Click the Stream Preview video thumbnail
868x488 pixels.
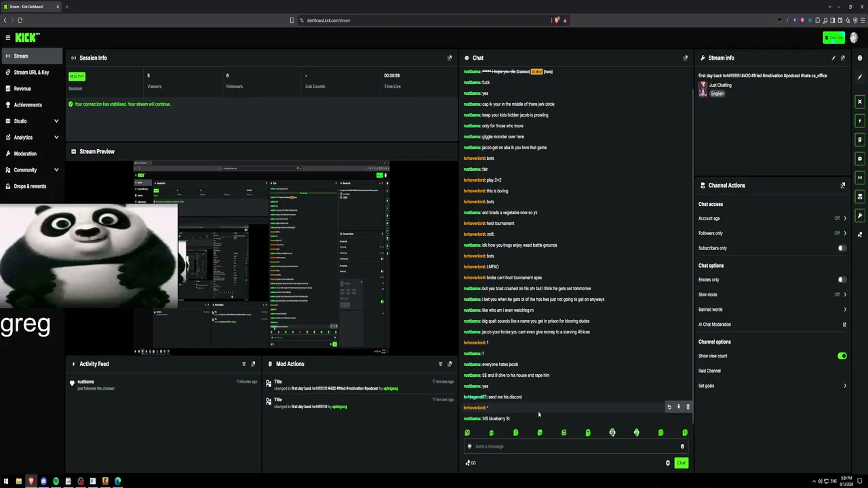(x=262, y=258)
